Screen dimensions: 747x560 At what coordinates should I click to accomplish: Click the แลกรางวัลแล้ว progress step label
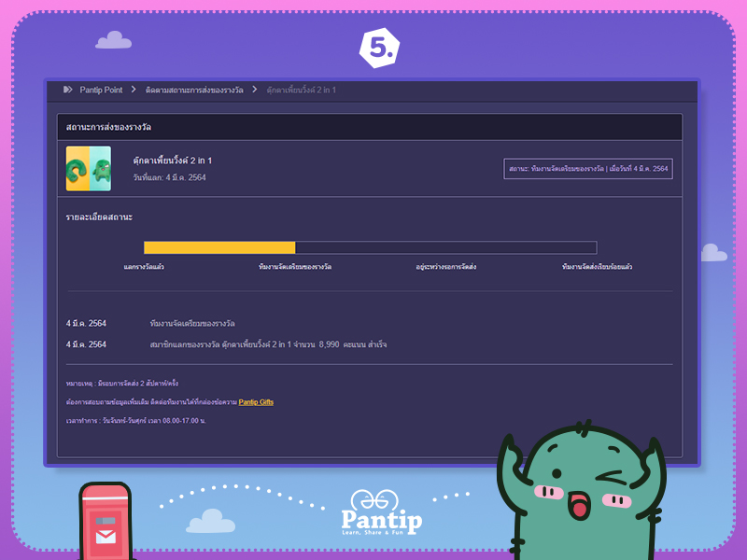[x=144, y=267]
